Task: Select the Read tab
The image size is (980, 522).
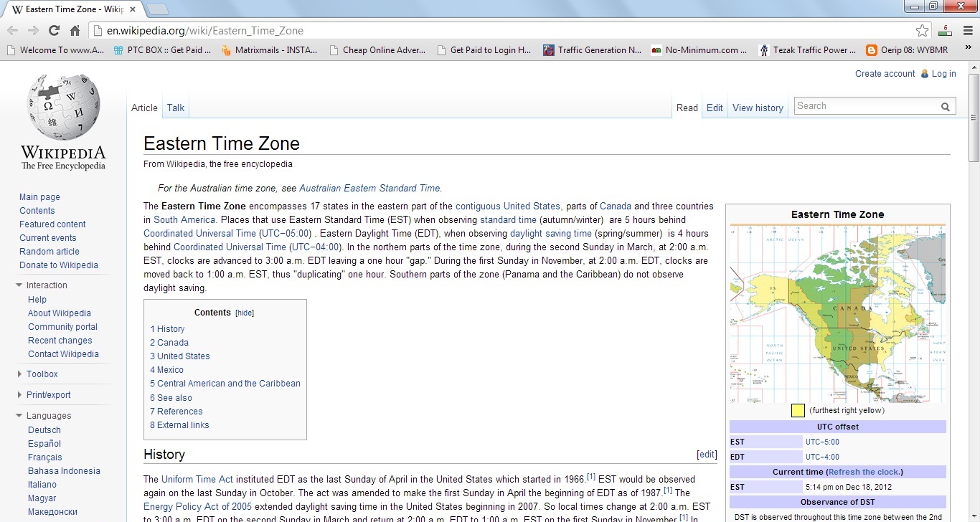Action: pos(687,108)
